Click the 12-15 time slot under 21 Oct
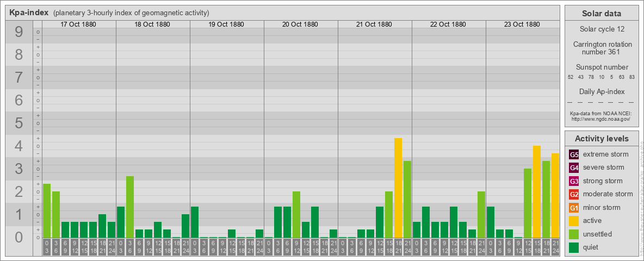 pos(380,247)
